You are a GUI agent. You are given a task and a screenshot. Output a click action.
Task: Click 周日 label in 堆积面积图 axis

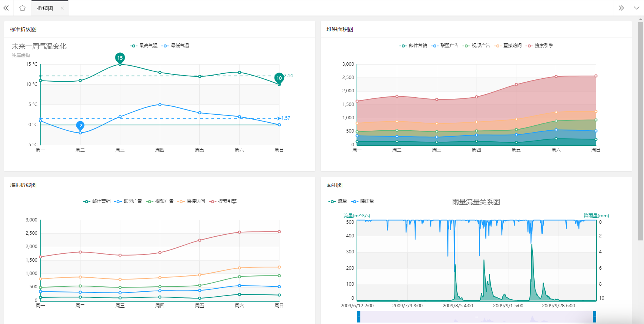[596, 150]
